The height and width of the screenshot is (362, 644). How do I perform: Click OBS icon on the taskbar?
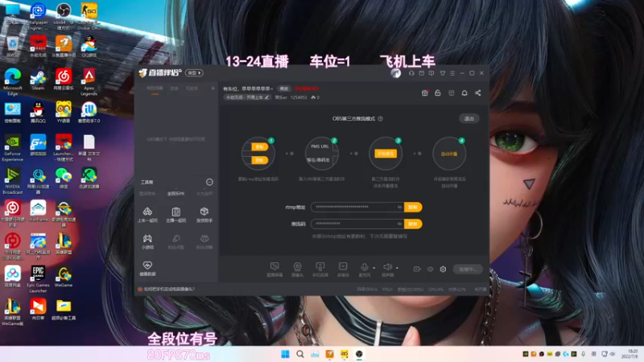(359, 354)
